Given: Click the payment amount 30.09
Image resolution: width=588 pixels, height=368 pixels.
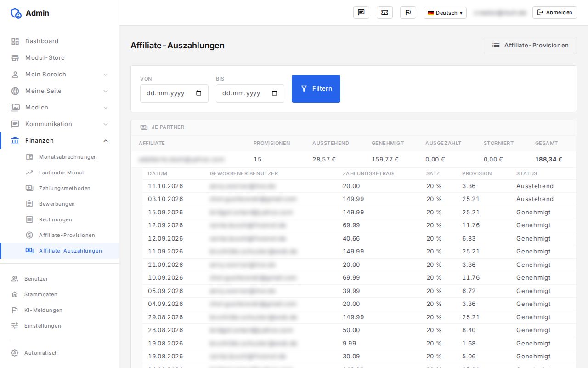Looking at the screenshot, I should tap(351, 356).
